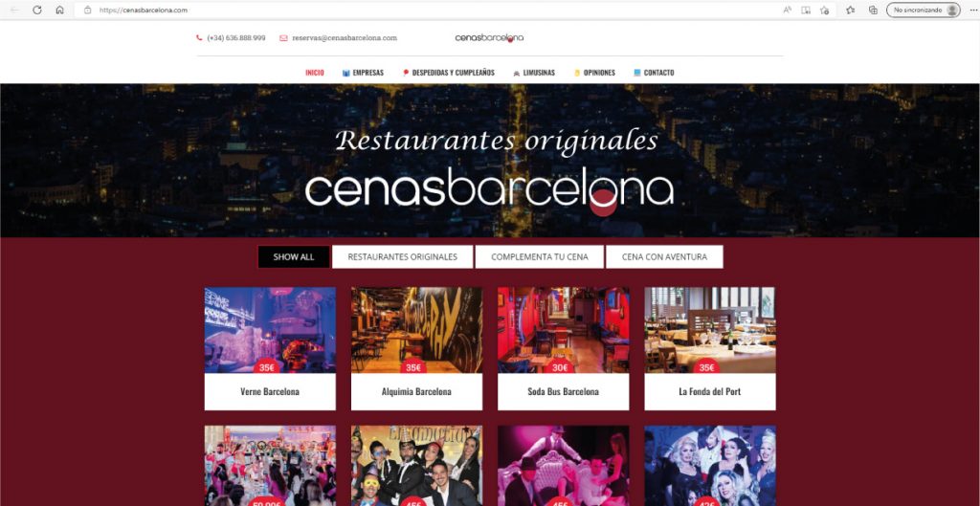Select the SHOW ALL filter tab

click(294, 256)
